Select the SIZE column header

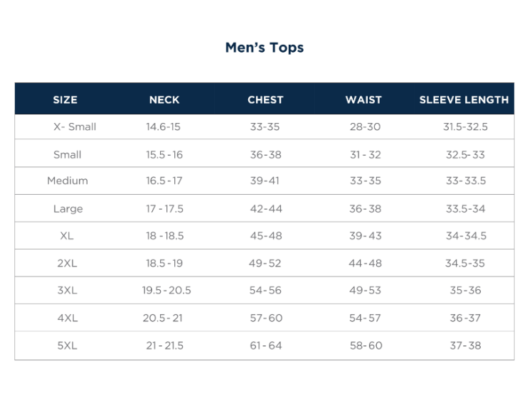tap(65, 100)
